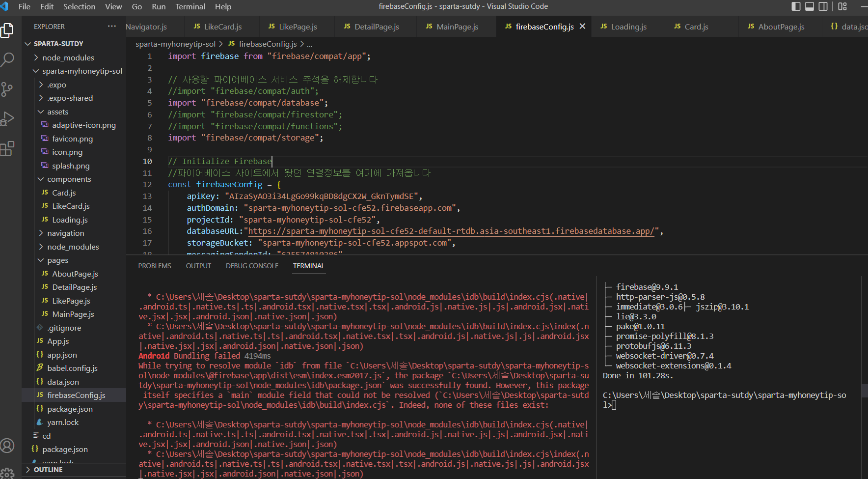This screenshot has width=868, height=479.
Task: Open the File menu
Action: 25,6
